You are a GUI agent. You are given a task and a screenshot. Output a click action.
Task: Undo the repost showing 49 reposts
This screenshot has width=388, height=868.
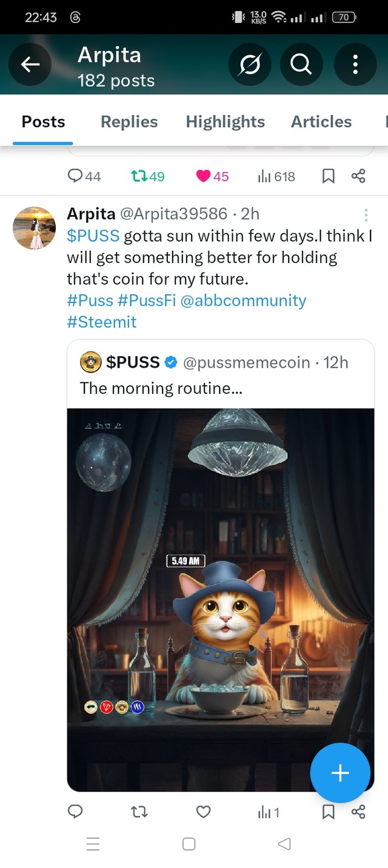click(x=139, y=176)
